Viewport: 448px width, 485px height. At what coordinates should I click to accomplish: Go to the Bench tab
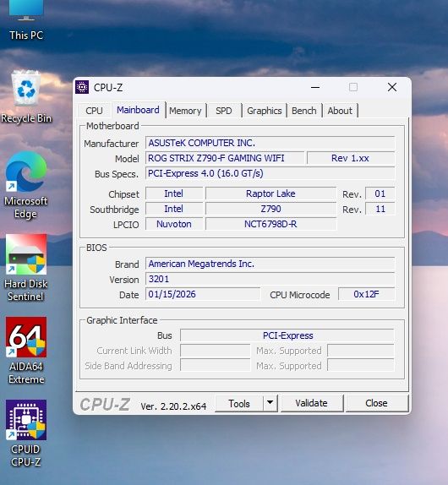[x=304, y=111]
